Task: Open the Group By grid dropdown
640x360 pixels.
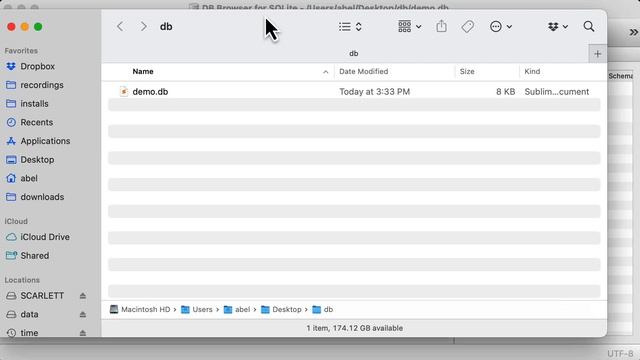Action: (x=409, y=27)
